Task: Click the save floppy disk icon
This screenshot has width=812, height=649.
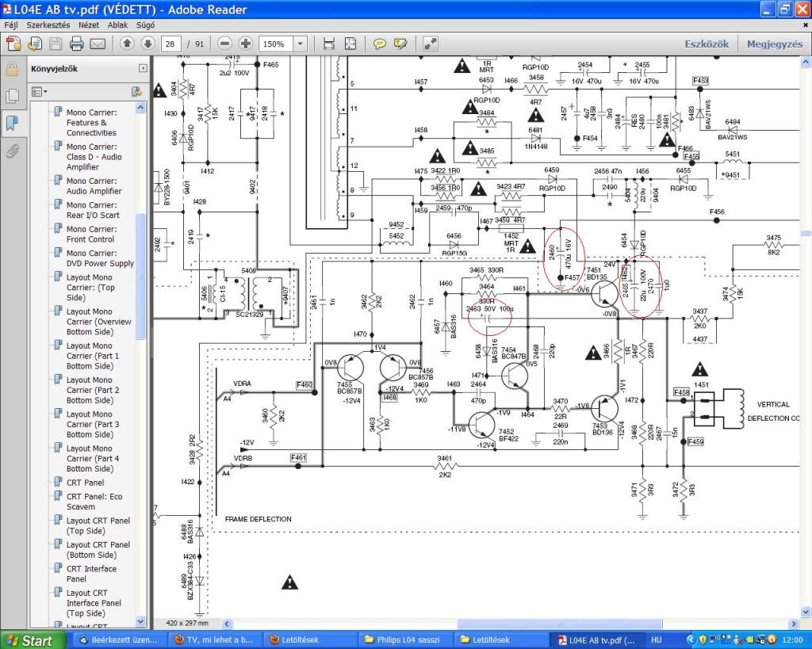Action: point(56,44)
